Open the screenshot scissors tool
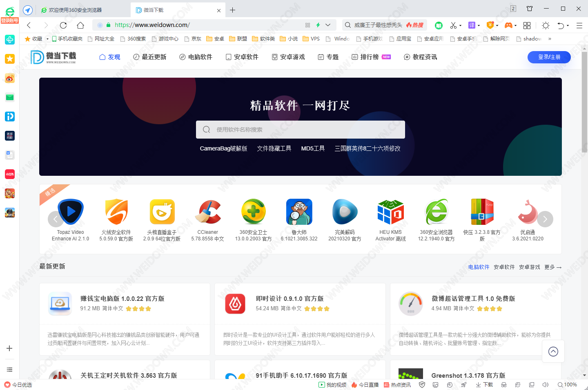The height and width of the screenshot is (390, 588). tap(453, 25)
